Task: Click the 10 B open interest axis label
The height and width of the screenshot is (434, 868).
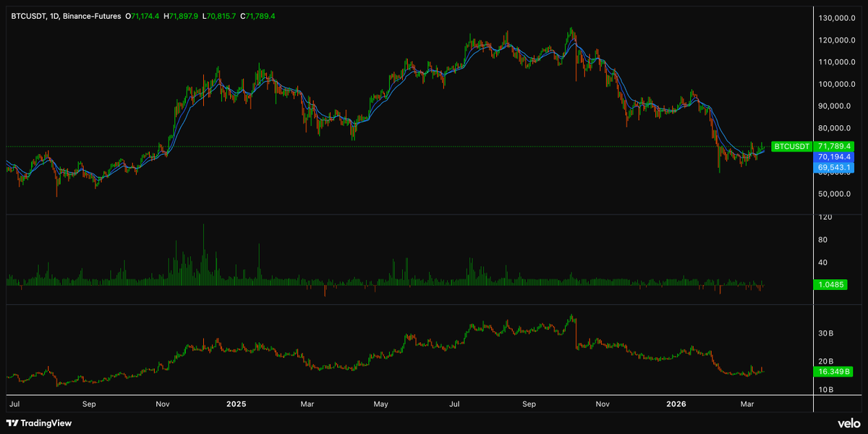Action: (x=826, y=390)
